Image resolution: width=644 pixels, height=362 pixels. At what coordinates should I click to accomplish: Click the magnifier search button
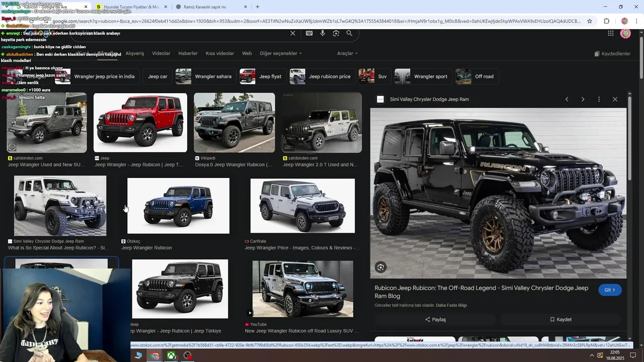point(349,33)
